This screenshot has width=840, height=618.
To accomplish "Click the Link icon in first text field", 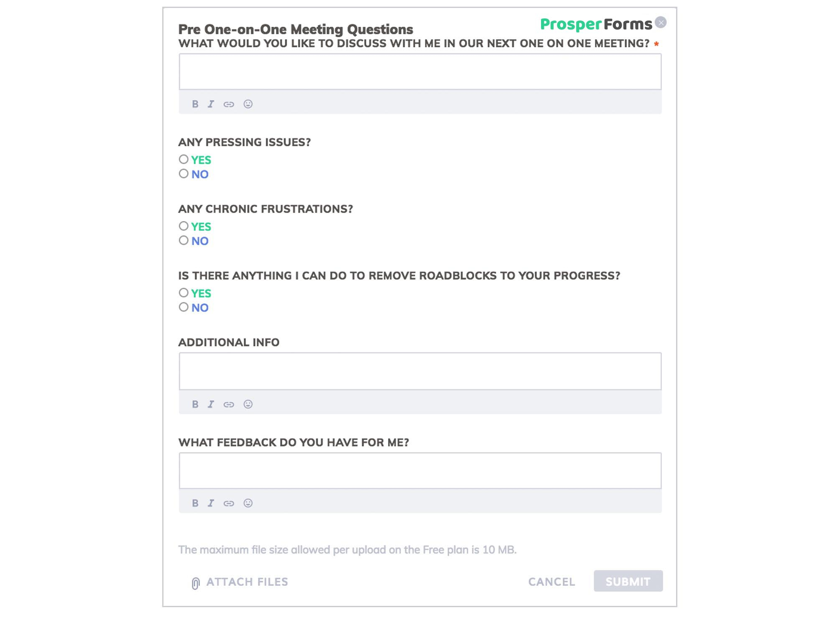I will pyautogui.click(x=229, y=104).
